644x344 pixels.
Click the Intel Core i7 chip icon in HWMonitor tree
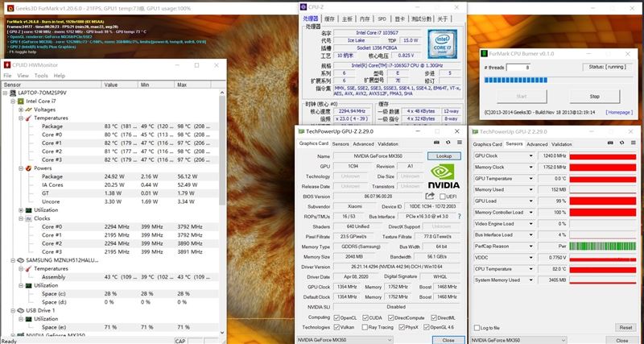(21, 101)
